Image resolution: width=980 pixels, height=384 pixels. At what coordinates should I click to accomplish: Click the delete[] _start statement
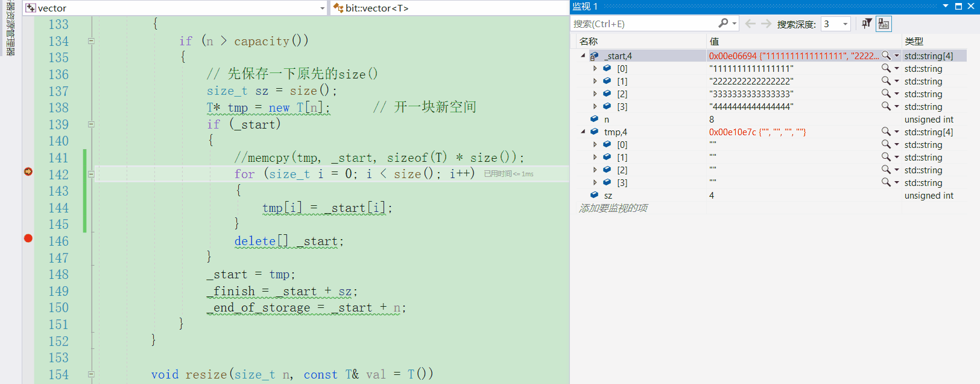coord(289,241)
